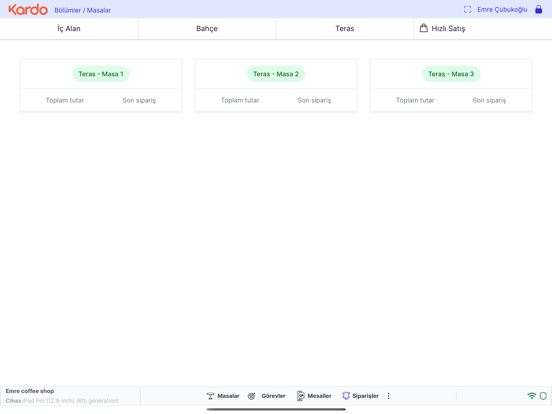Open Görevler target icon
Screen dimensions: 552x414
(251, 396)
